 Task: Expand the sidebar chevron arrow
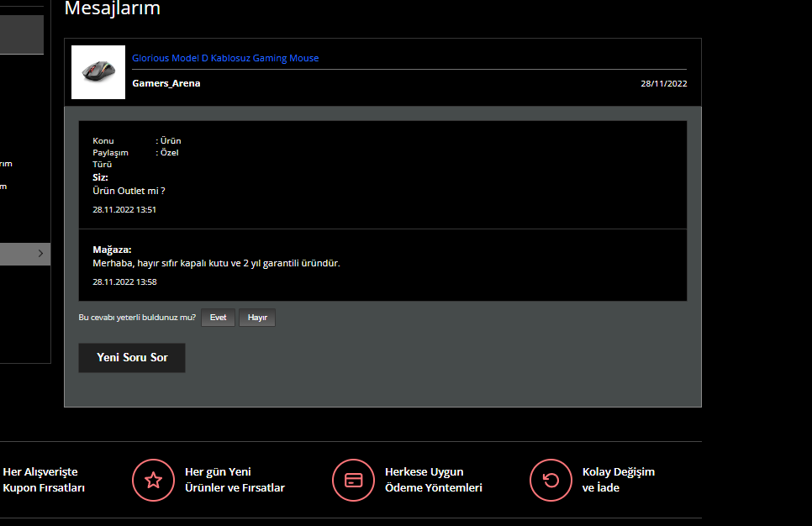(x=40, y=253)
